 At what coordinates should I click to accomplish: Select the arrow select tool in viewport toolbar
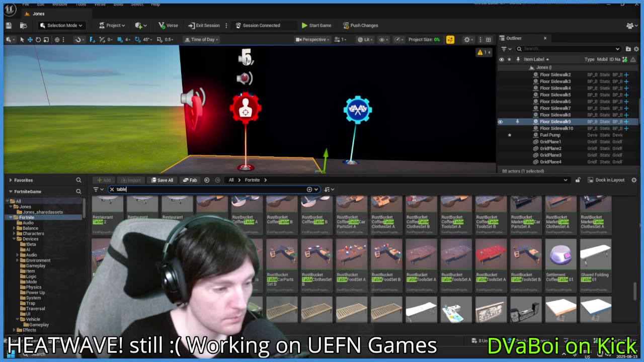pyautogui.click(x=22, y=39)
